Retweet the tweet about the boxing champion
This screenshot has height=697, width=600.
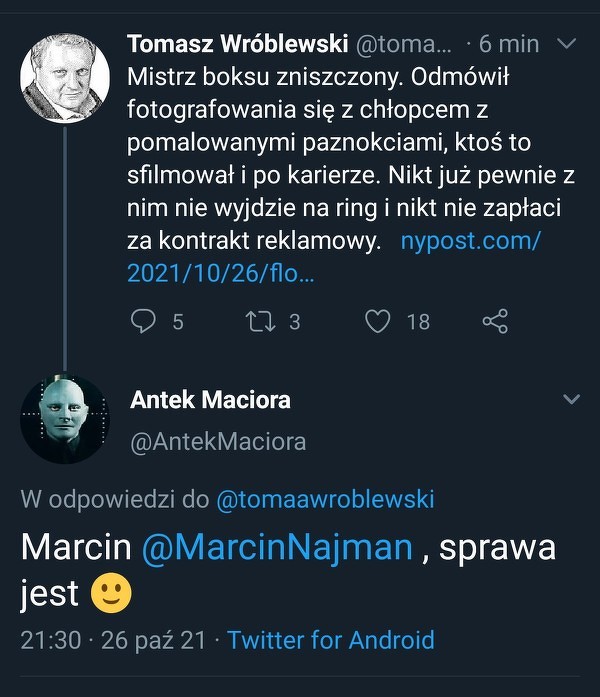[x=259, y=321]
